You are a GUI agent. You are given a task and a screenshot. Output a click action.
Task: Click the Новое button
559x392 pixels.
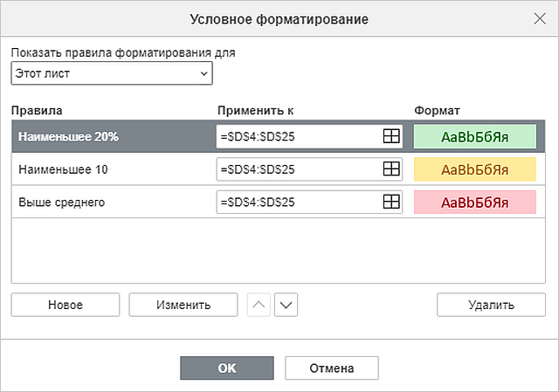[66, 305]
